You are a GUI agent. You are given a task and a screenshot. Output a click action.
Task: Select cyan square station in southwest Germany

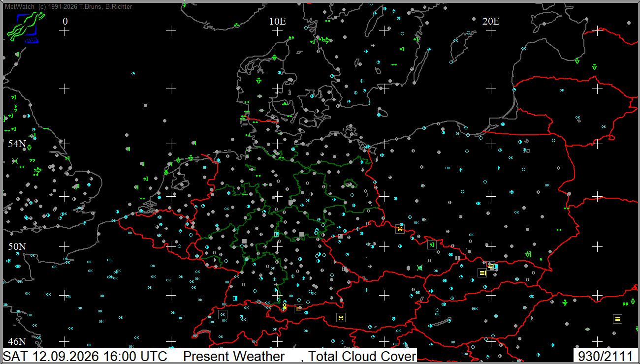(235, 298)
